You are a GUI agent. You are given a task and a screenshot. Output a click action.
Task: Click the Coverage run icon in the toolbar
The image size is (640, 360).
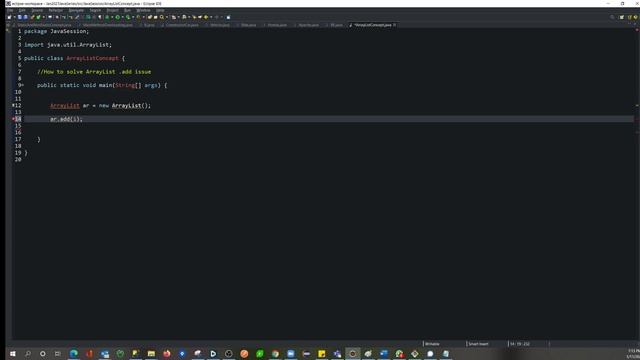pos(128,17)
